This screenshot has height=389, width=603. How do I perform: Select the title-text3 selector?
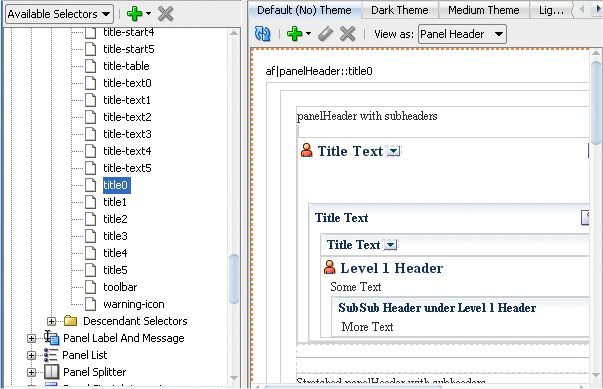[x=127, y=134]
